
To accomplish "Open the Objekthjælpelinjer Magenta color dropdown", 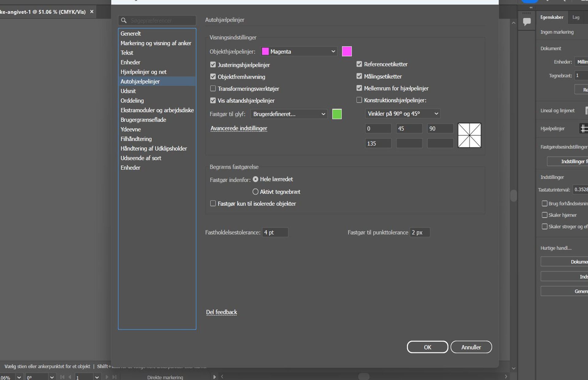I will point(299,51).
